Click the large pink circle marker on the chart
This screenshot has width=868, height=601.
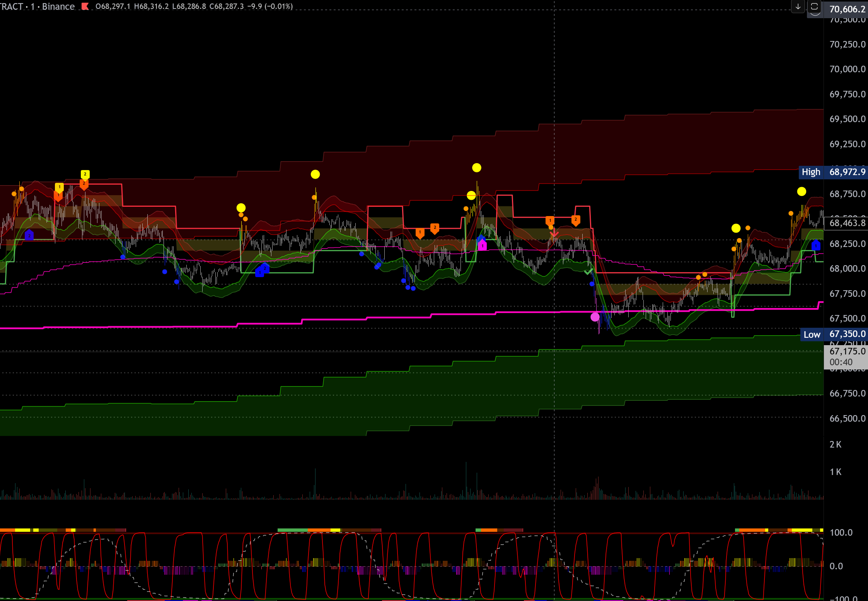coord(595,317)
